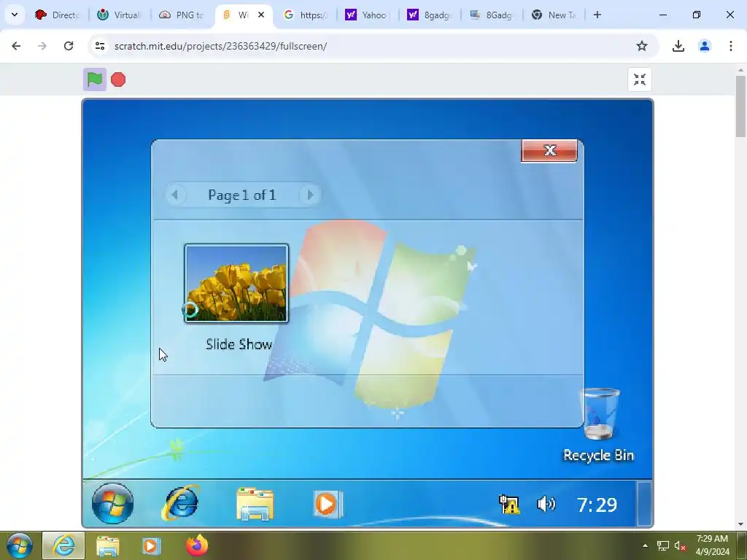The image size is (747, 560).
Task: Click the simulated network warning tray icon
Action: pyautogui.click(x=508, y=505)
